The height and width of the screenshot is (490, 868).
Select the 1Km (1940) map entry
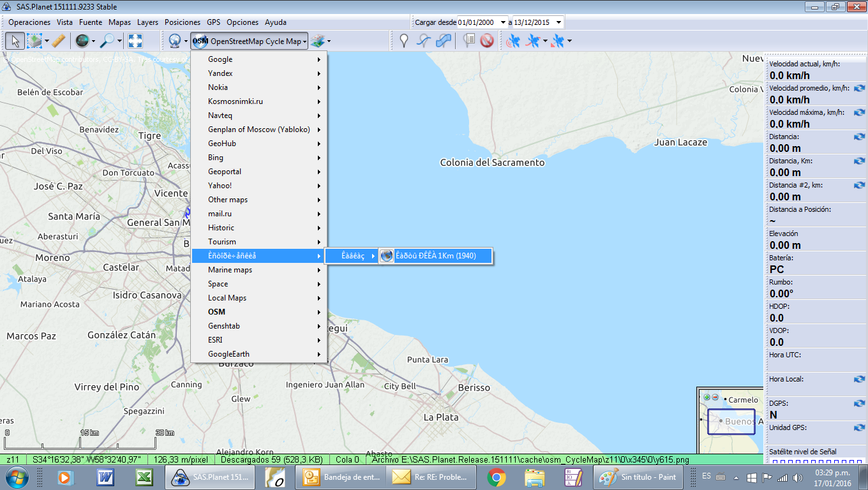click(x=436, y=256)
